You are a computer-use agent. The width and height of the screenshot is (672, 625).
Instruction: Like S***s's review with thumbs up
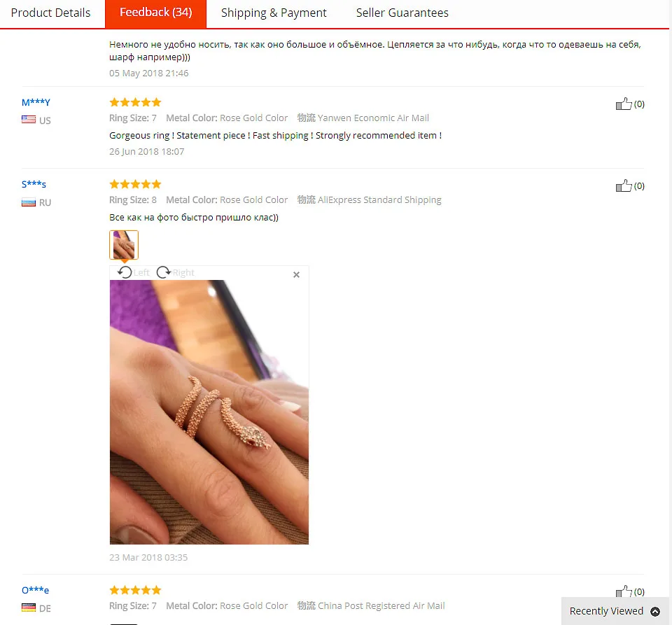point(624,185)
